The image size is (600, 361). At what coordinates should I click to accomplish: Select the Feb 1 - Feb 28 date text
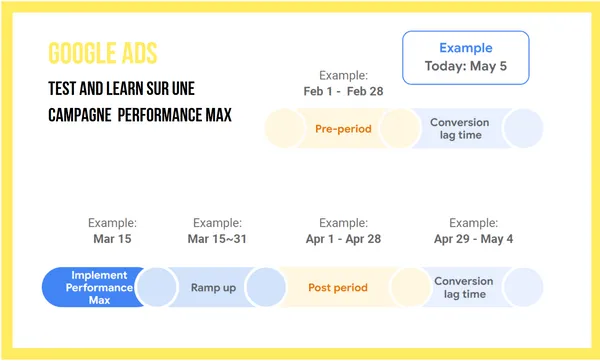343,91
